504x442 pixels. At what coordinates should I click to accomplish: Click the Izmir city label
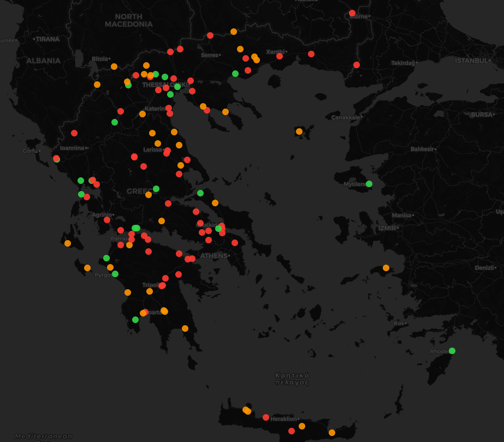coord(388,228)
